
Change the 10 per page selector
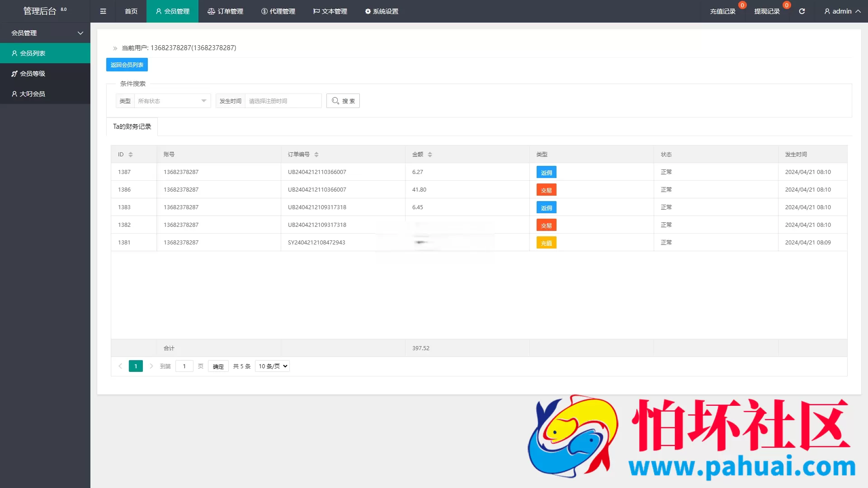(272, 366)
